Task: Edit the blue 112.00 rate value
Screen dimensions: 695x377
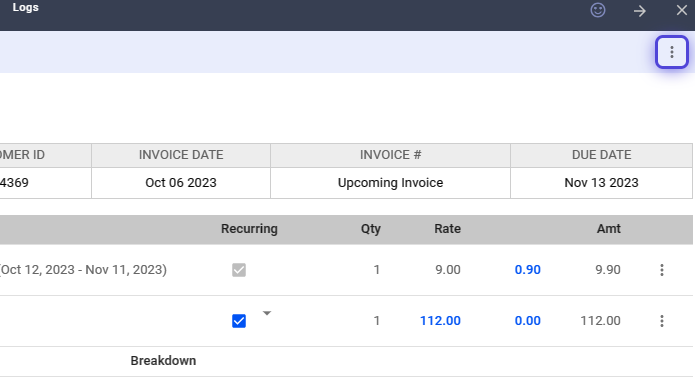Action: click(x=440, y=321)
